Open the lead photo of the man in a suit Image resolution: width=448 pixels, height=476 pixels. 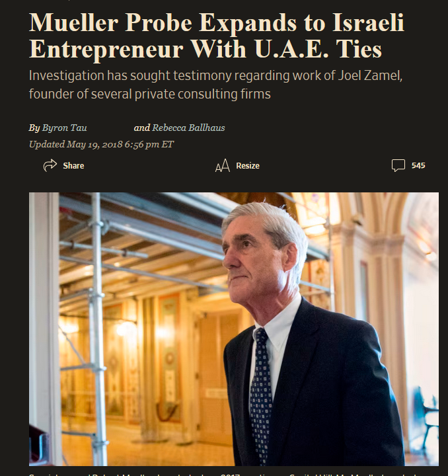(233, 329)
